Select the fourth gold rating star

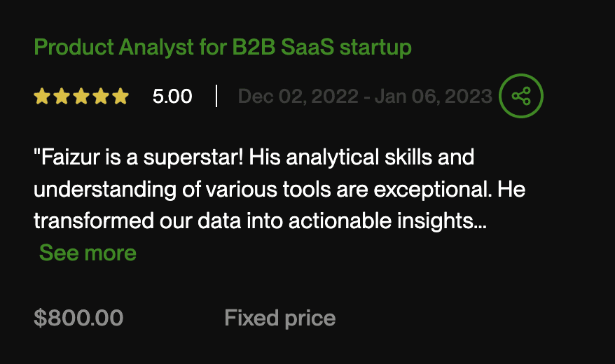point(101,96)
